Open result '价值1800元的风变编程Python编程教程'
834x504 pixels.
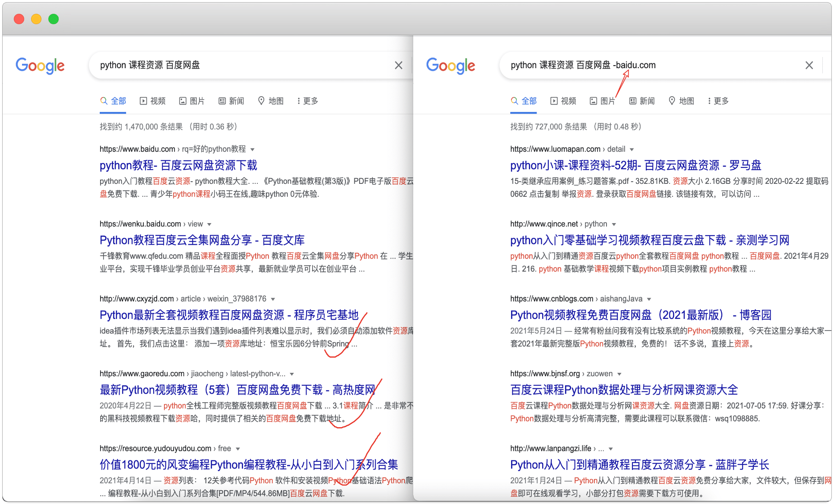(249, 465)
